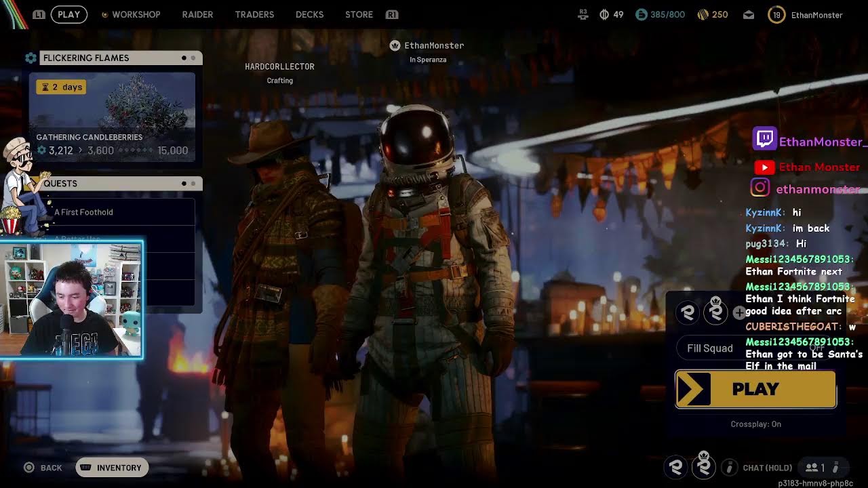Select the second Flickering Flames page dot
The image size is (868, 488).
pyautogui.click(x=193, y=58)
